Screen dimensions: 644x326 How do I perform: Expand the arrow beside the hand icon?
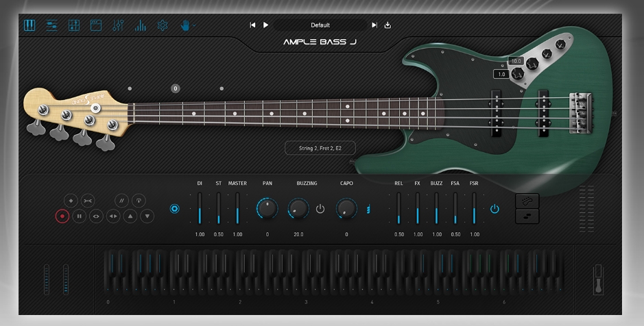click(x=194, y=25)
